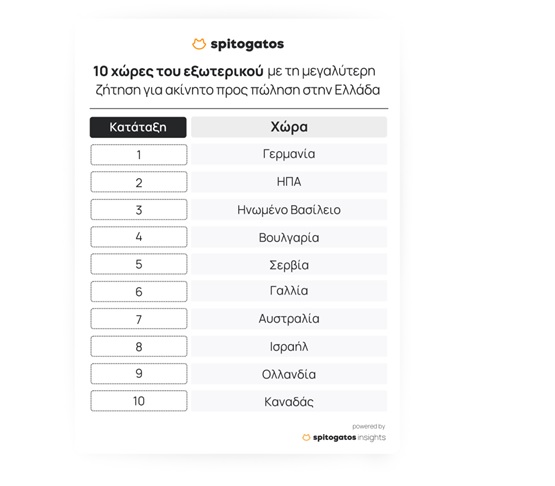Screen dimensions: 555x486
Task: Click the rank 7 box
Action: point(139,319)
